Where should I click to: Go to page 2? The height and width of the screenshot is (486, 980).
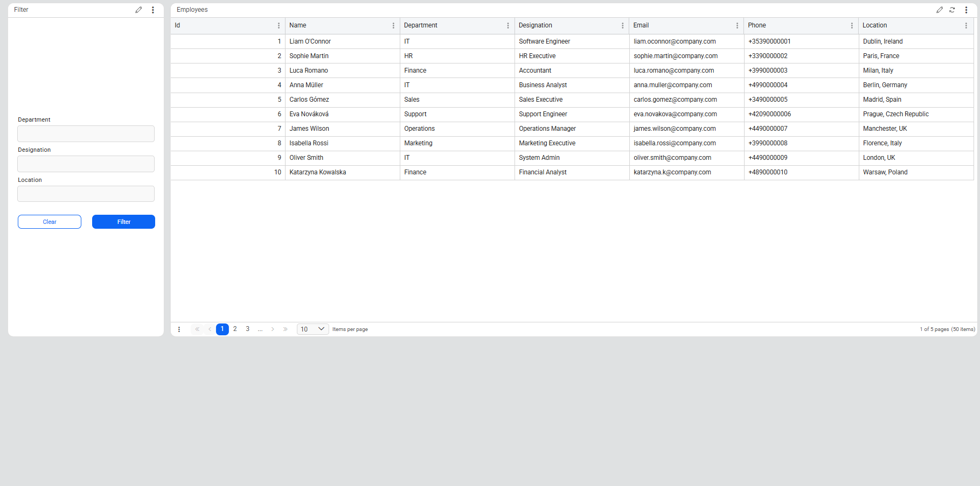click(x=235, y=329)
